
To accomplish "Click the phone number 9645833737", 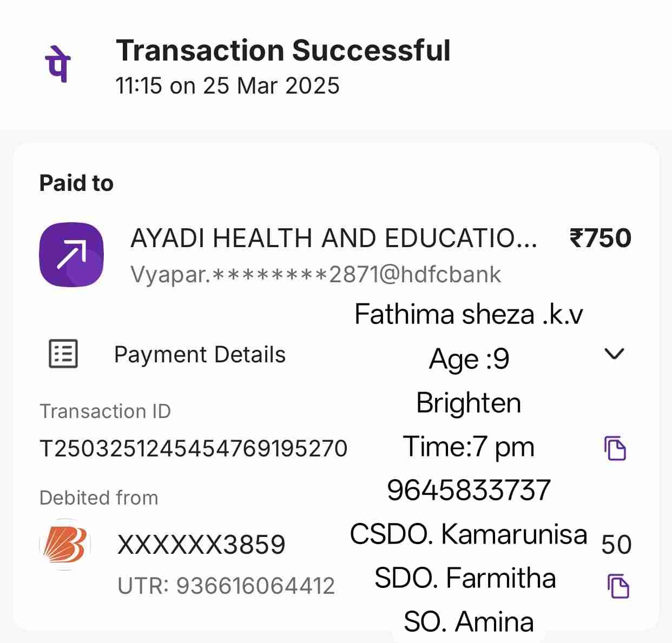I will tap(469, 490).
